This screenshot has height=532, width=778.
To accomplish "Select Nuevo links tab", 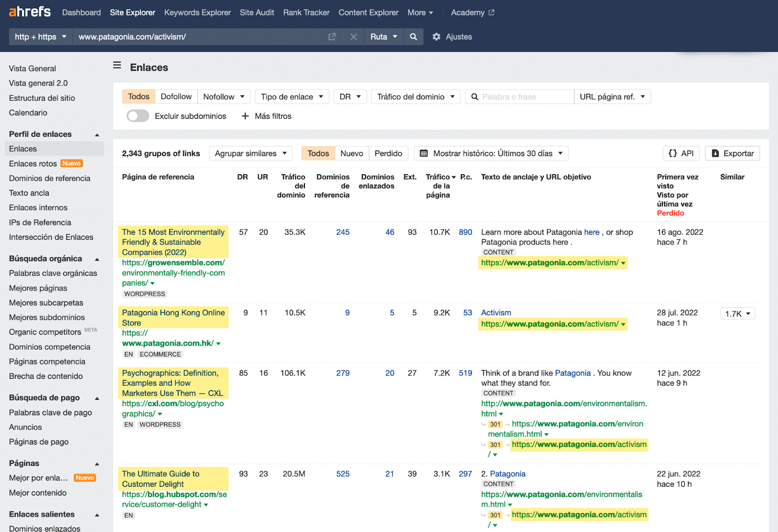I will pos(352,153).
